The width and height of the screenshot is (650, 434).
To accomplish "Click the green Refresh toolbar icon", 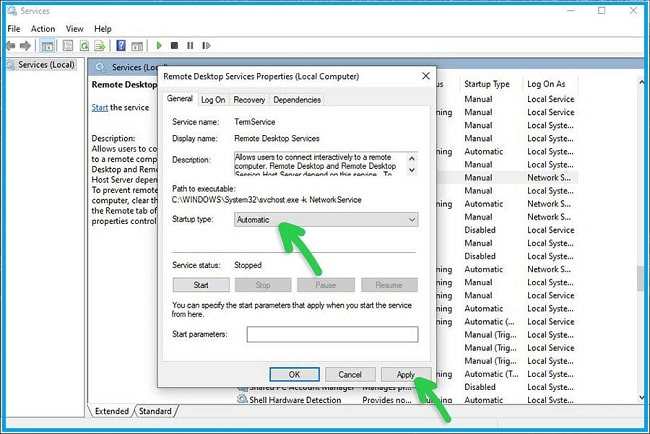I will click(x=84, y=46).
